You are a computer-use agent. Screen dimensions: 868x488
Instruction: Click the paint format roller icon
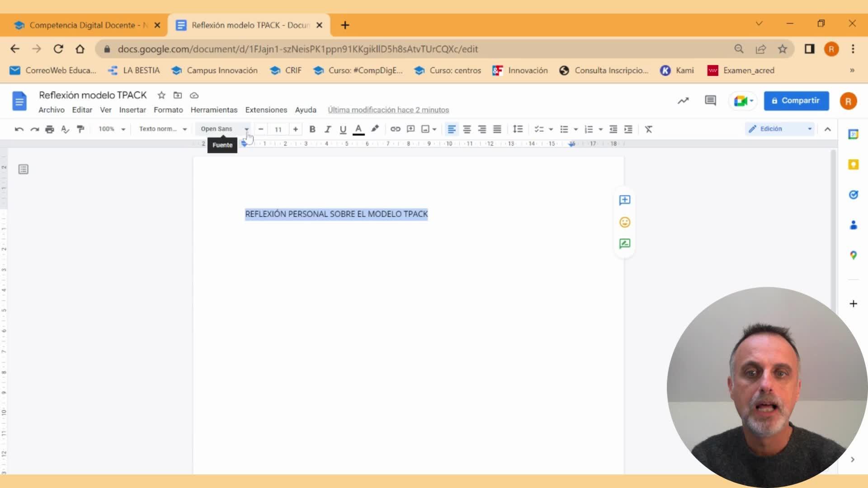(80, 129)
